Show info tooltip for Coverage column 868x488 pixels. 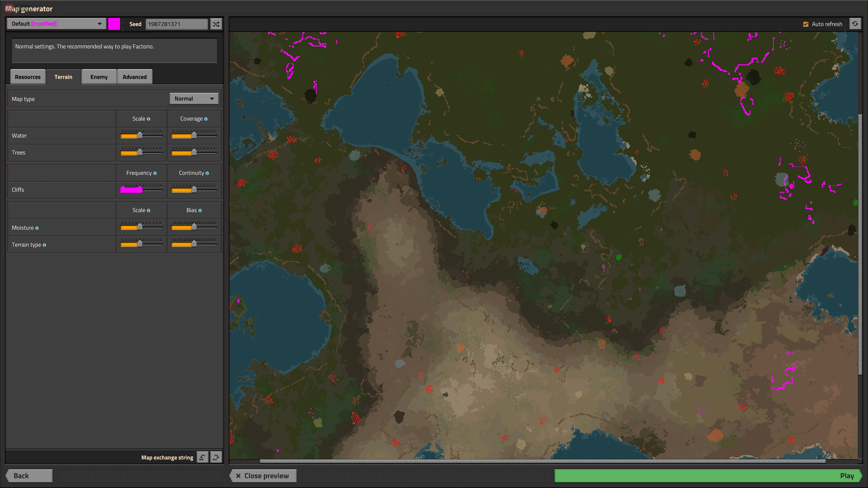(x=206, y=119)
